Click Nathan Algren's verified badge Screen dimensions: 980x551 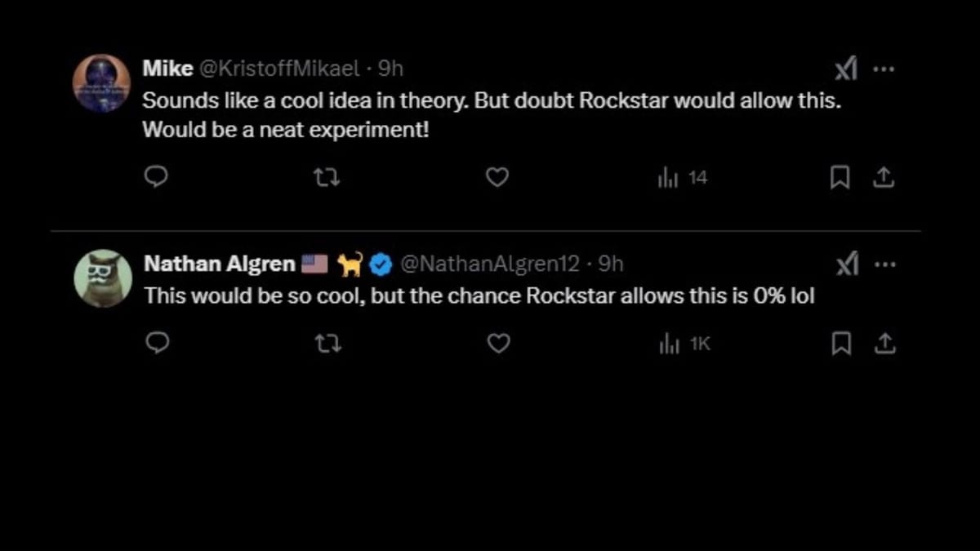point(381,264)
